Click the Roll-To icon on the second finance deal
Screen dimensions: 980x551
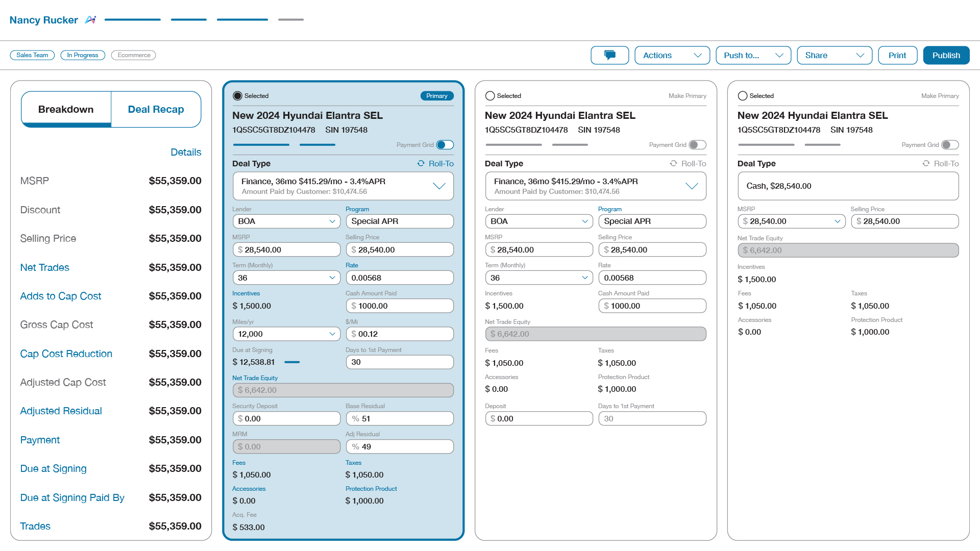(673, 163)
